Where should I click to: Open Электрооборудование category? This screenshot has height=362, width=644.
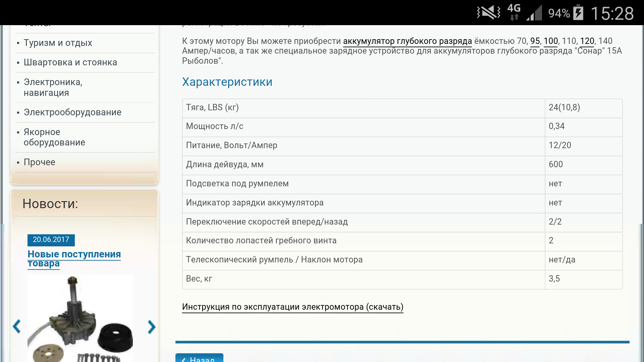click(x=72, y=112)
